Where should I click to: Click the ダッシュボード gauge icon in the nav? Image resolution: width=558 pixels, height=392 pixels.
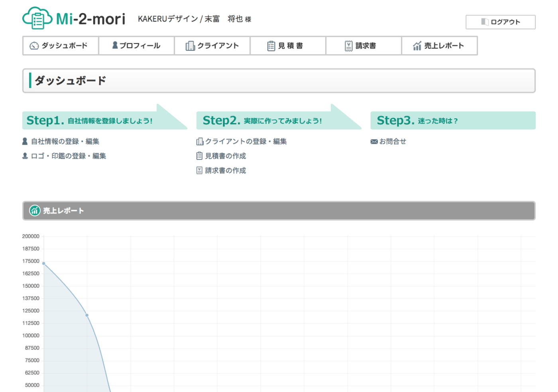(34, 46)
